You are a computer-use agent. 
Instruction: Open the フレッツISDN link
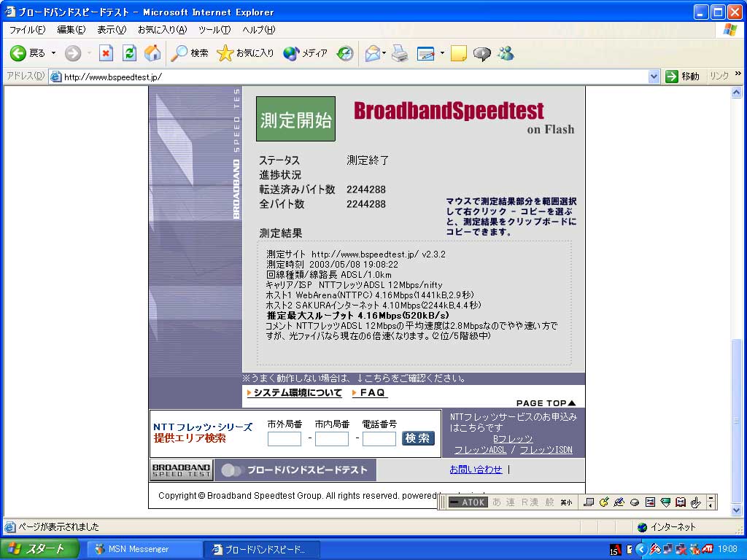pos(546,449)
